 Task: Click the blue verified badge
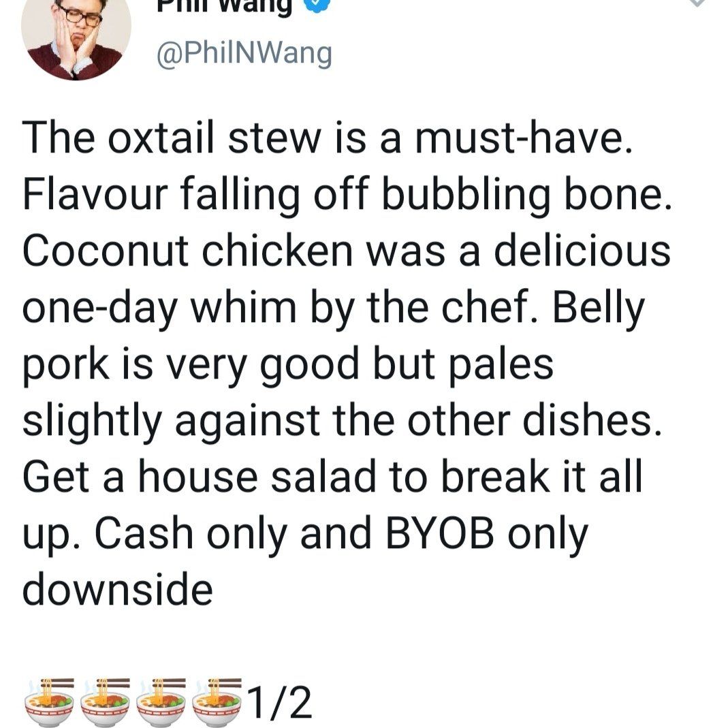319,7
